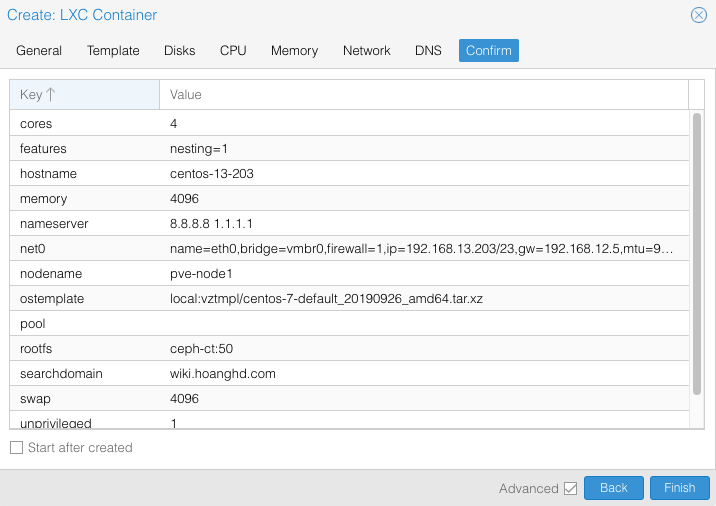Click the Back button

pyautogui.click(x=614, y=488)
